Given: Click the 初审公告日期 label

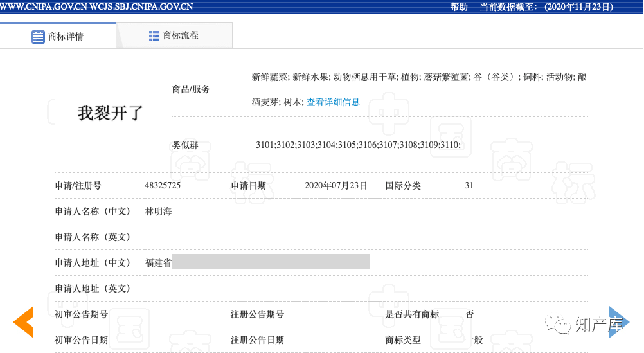Looking at the screenshot, I should [82, 340].
